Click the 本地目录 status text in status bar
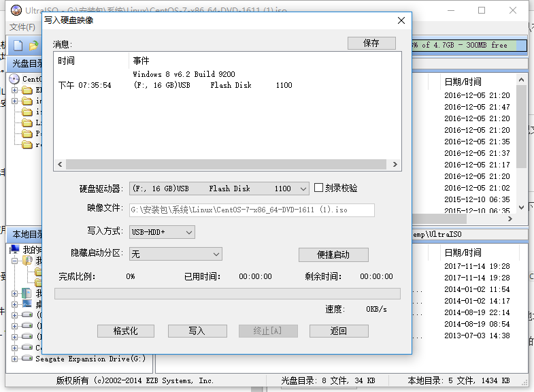 click(458, 380)
